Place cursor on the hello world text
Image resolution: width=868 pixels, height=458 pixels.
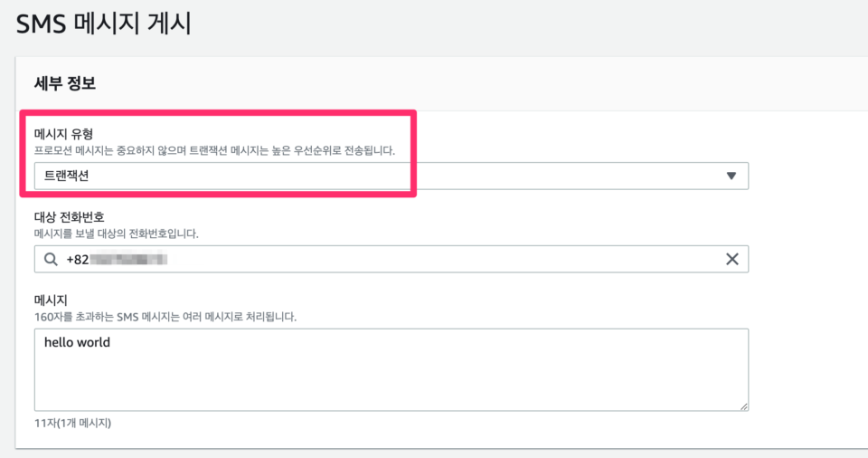[77, 343]
